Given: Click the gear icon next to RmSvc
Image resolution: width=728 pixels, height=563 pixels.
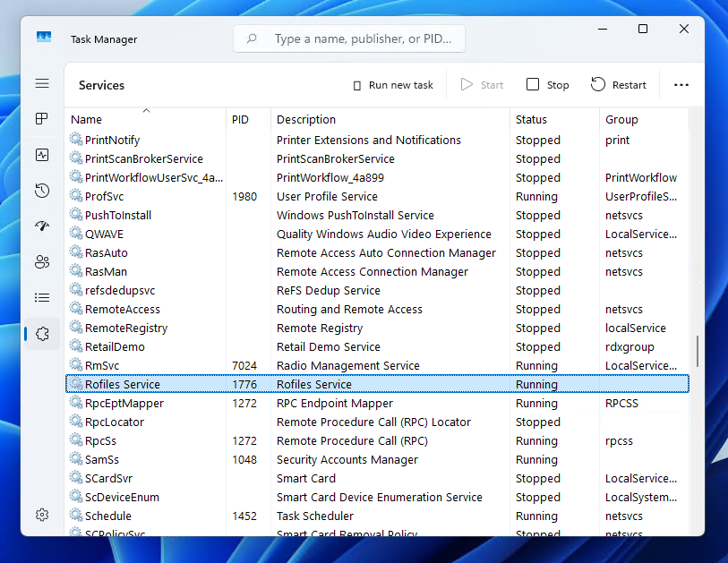Looking at the screenshot, I should [x=76, y=365].
